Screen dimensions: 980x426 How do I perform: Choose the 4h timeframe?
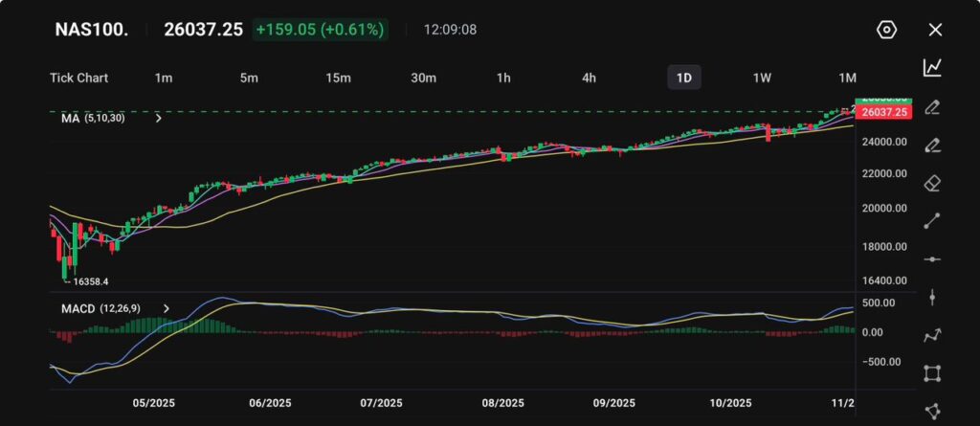(589, 78)
